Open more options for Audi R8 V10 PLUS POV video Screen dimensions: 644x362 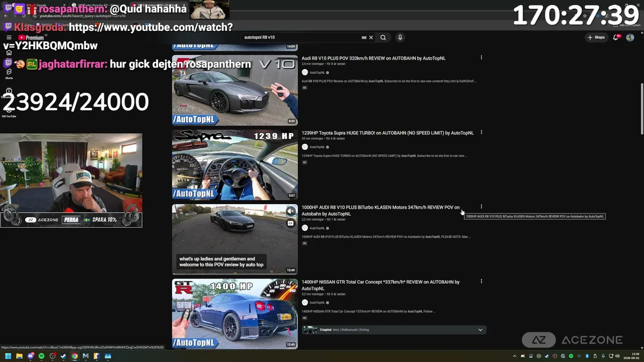481,58
